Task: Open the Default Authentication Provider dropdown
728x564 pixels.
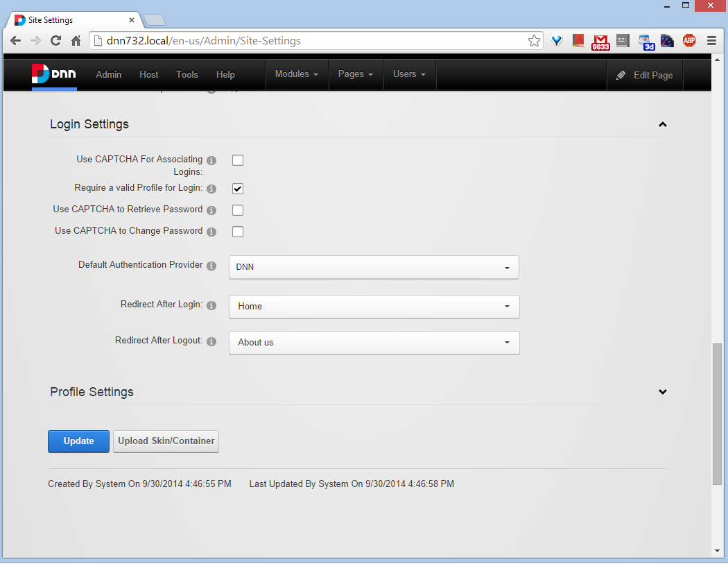Action: click(x=374, y=267)
